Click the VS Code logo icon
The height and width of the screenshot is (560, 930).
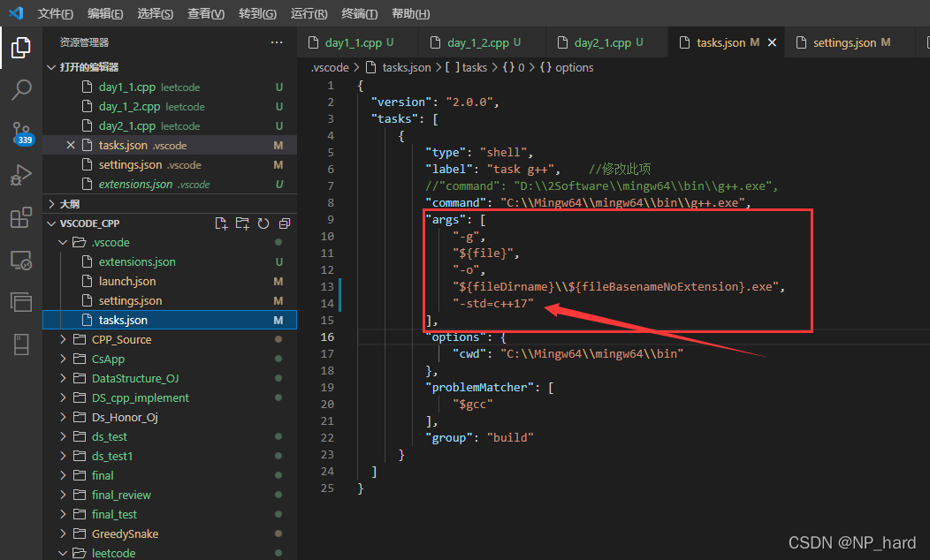pyautogui.click(x=16, y=12)
